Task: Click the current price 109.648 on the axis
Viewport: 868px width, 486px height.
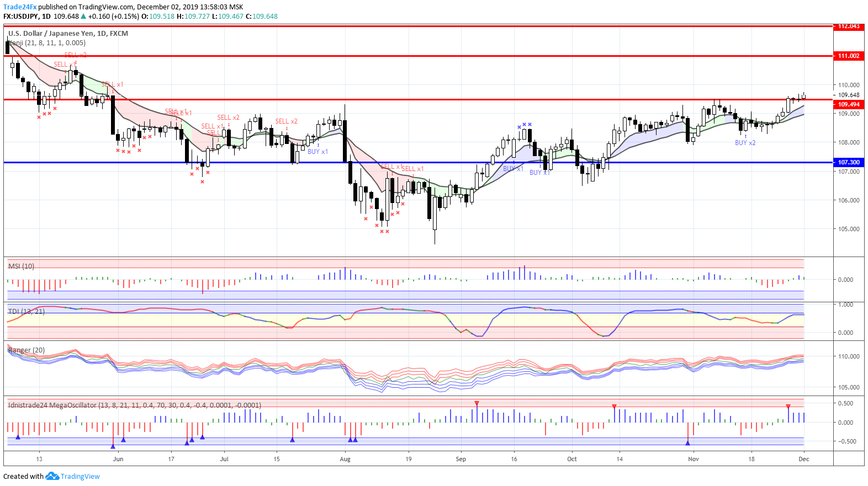Action: click(849, 95)
